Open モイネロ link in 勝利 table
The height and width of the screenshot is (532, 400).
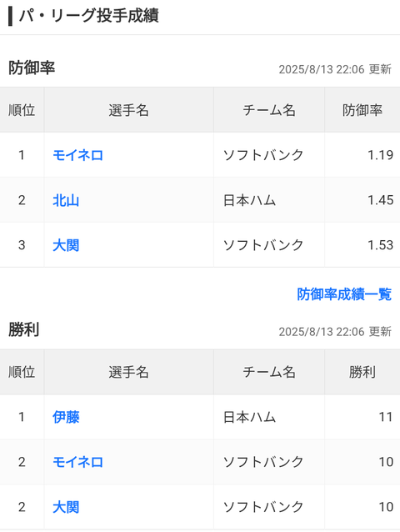(78, 462)
